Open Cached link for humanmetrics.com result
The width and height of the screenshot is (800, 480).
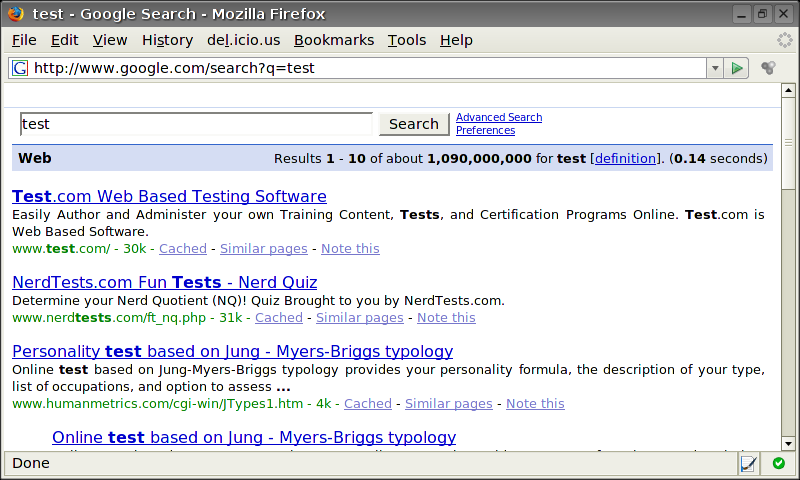pos(367,403)
